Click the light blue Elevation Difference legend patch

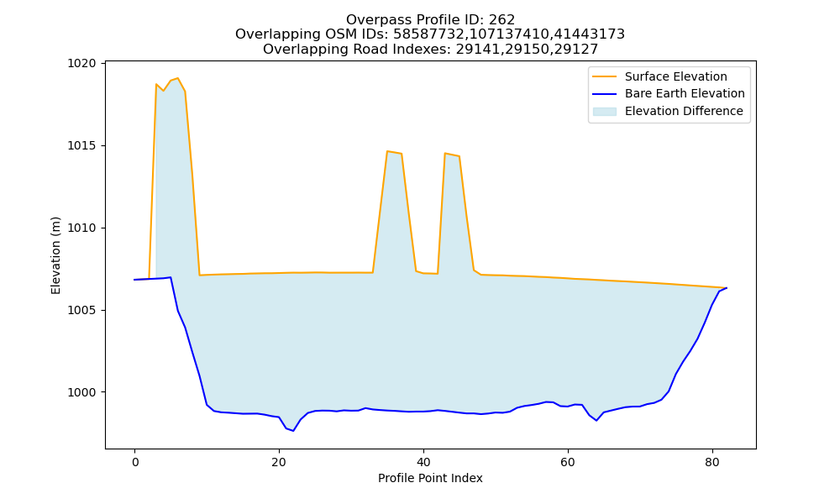[x=604, y=111]
